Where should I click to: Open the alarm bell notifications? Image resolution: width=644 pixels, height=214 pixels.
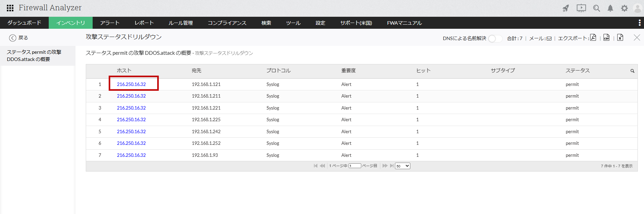(610, 8)
